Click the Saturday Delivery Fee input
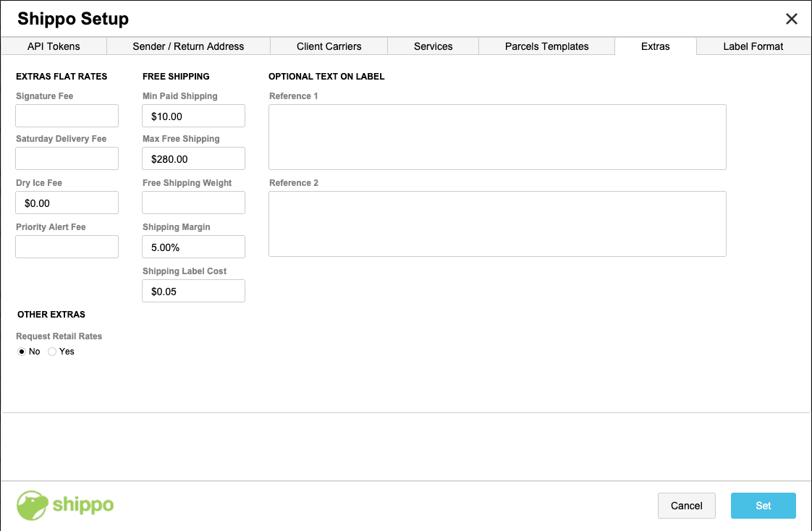 coord(67,158)
